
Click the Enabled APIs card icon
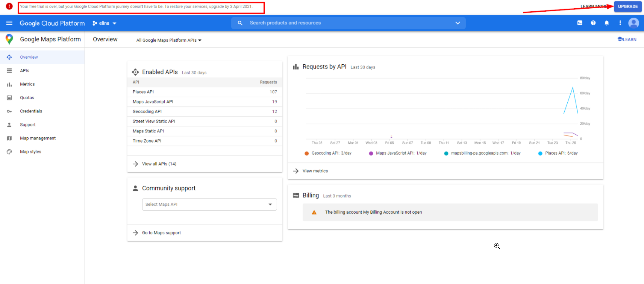(135, 72)
